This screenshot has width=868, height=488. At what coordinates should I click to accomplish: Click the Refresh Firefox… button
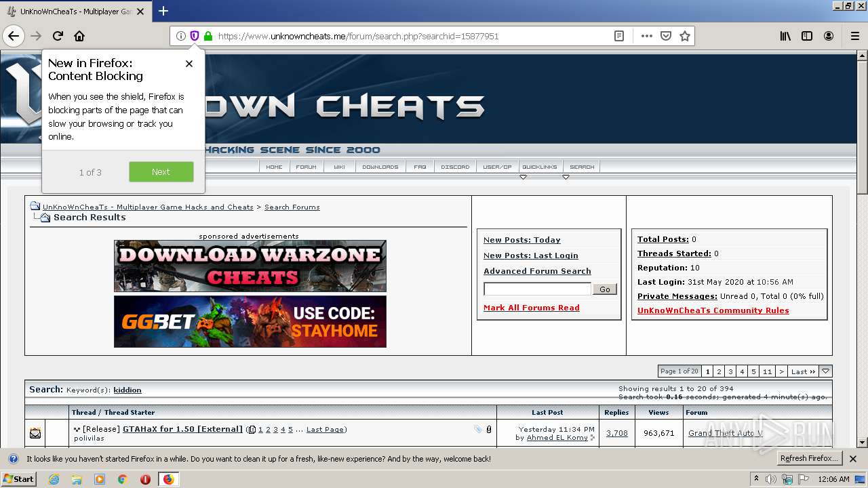[x=810, y=459]
